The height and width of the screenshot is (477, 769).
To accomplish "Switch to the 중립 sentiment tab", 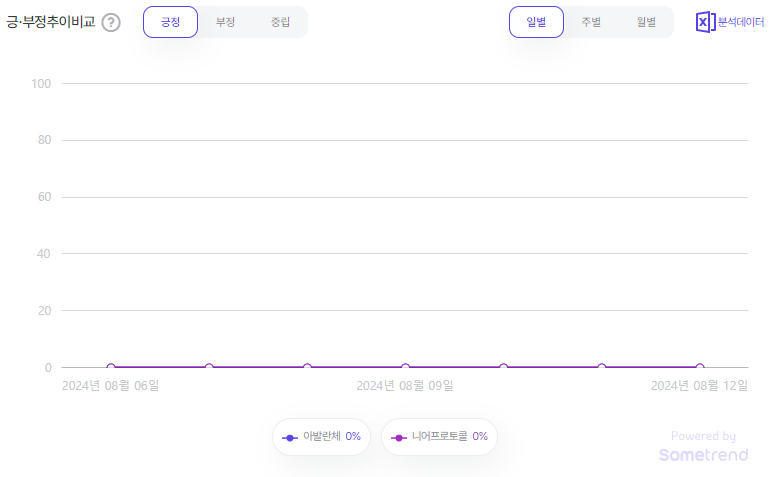I will (280, 22).
